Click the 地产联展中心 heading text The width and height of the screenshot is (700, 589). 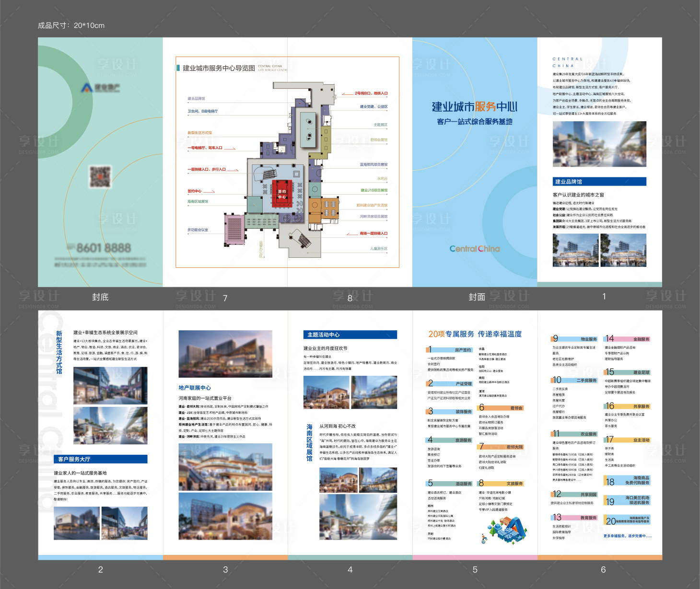195,388
